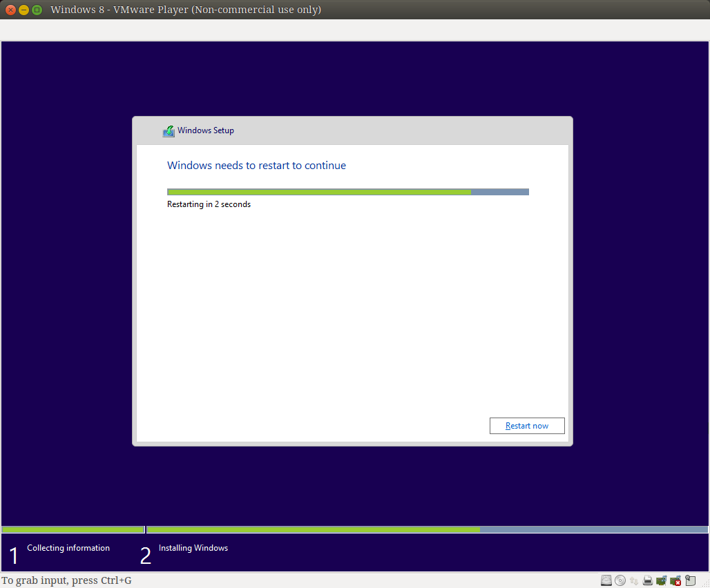Image resolution: width=710 pixels, height=588 pixels.
Task: Click the 'Restarting in 2 seconds' text
Action: 209,204
